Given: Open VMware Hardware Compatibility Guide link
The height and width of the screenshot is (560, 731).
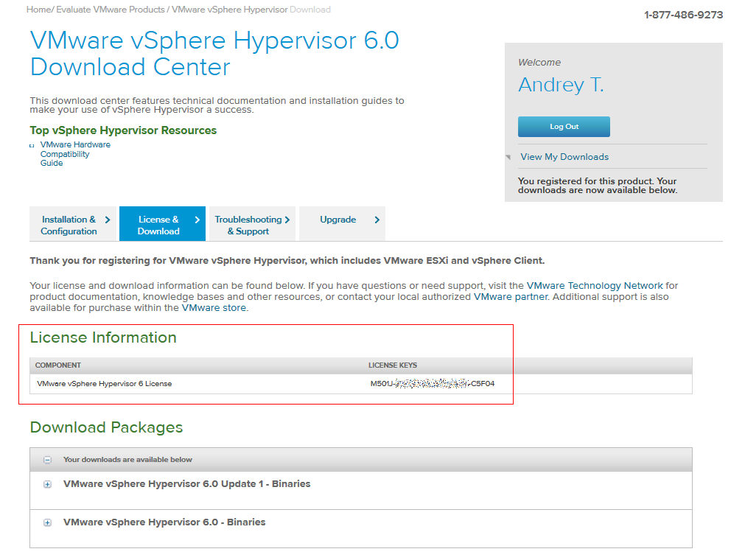Looking at the screenshot, I should [x=75, y=154].
